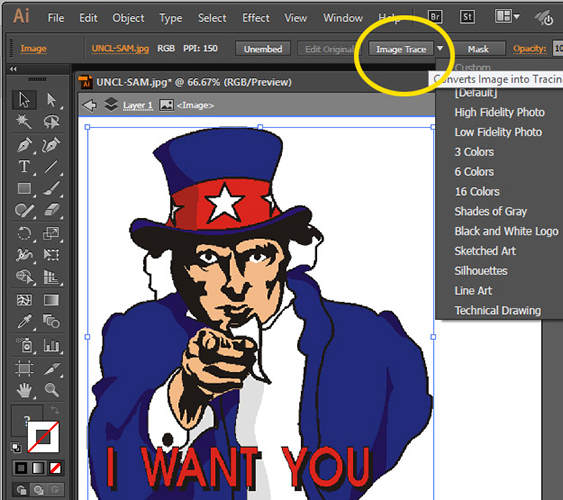This screenshot has width=563, height=500.
Task: Exit isolation mode with back arrow
Action: [x=89, y=105]
